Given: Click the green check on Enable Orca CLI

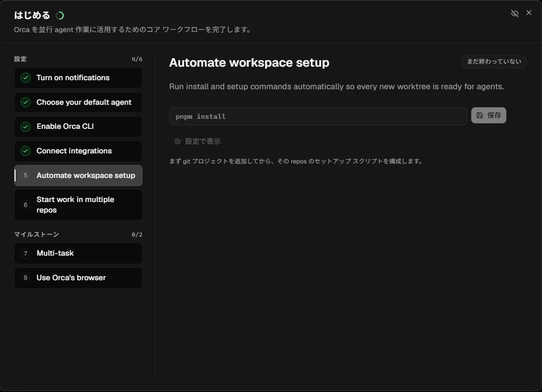Looking at the screenshot, I should tap(26, 127).
